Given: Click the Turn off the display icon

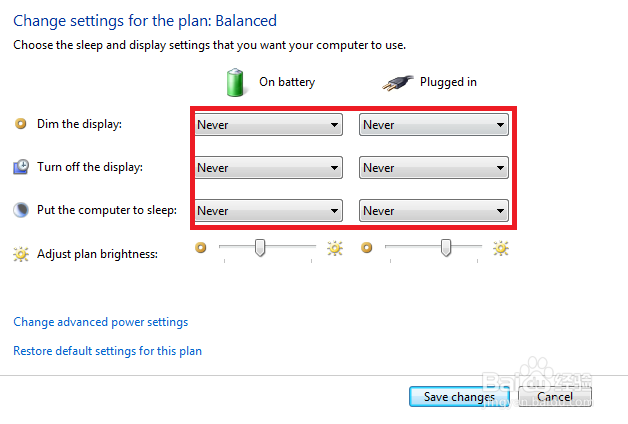Looking at the screenshot, I should click(20, 167).
